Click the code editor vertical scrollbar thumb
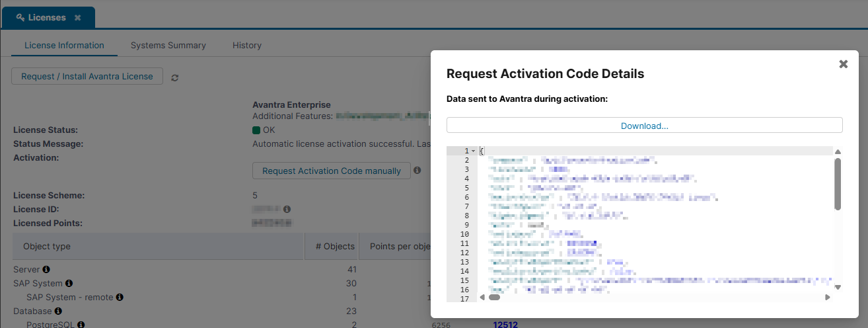The height and width of the screenshot is (328, 868). (x=838, y=184)
